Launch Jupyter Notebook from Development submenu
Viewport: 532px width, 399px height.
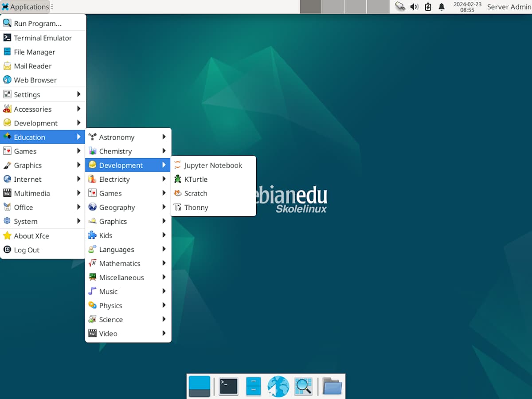pos(213,165)
